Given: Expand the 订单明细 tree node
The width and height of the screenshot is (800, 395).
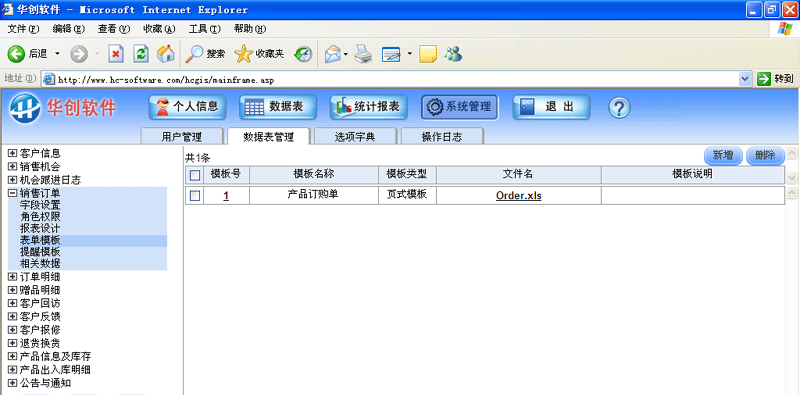Looking at the screenshot, I should click(13, 277).
